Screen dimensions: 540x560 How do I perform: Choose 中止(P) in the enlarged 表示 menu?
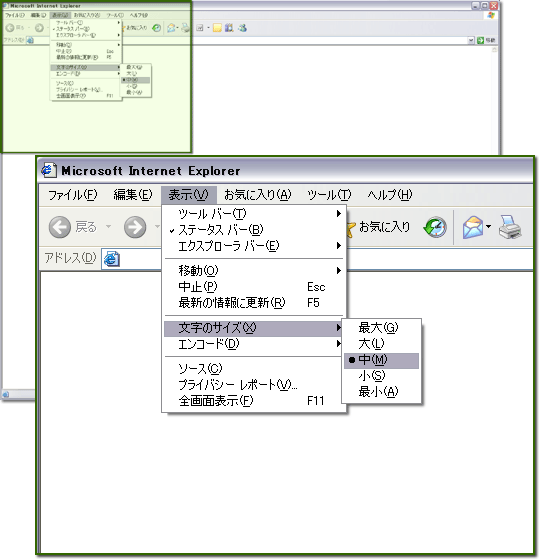(254, 286)
